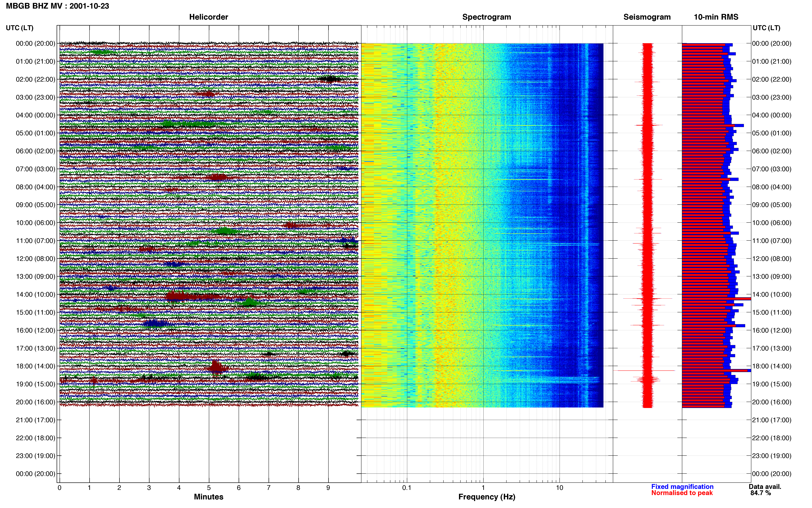
Task: Click the '9' minutes tick label
Action: 328,488
